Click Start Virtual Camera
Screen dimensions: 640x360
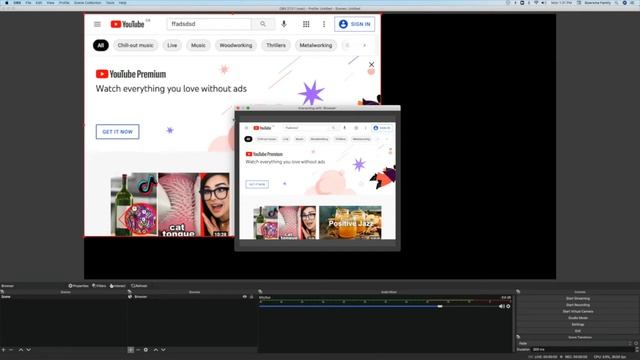point(578,311)
